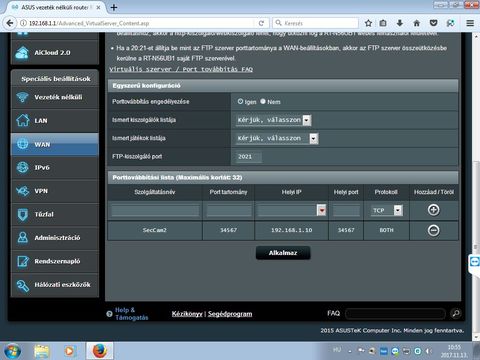The image size is (480, 360).
Task: Open the Firefox hamburger menu
Action: tap(470, 23)
